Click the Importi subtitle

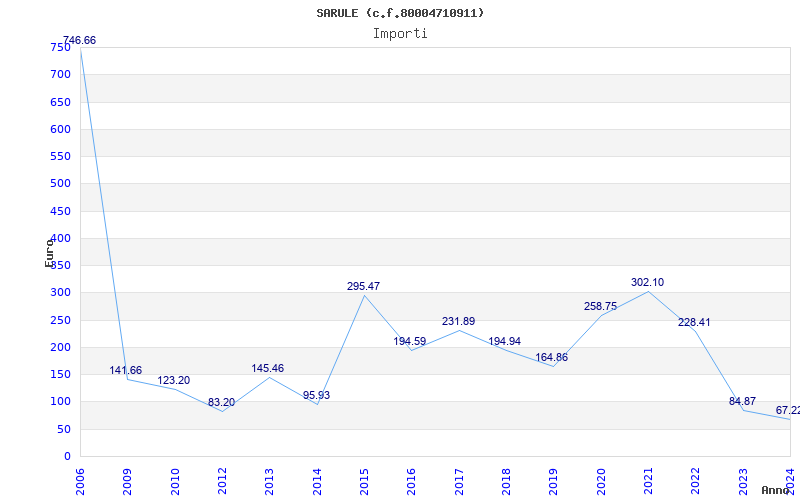tap(400, 34)
